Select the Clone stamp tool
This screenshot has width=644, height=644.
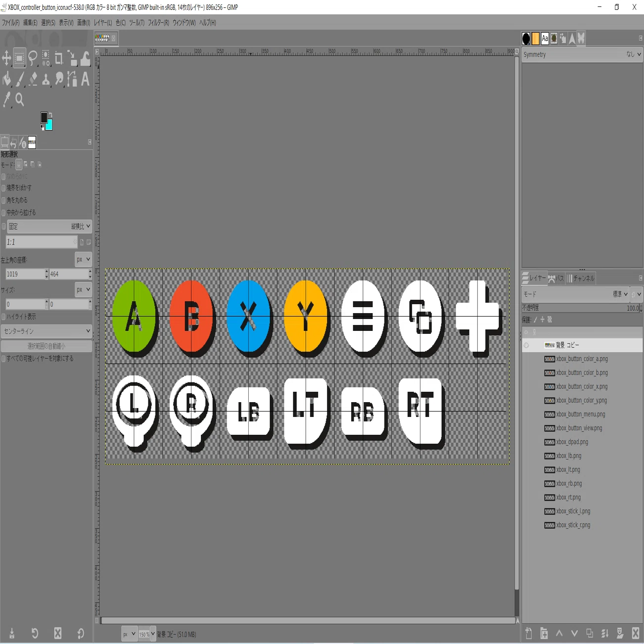tap(46, 79)
